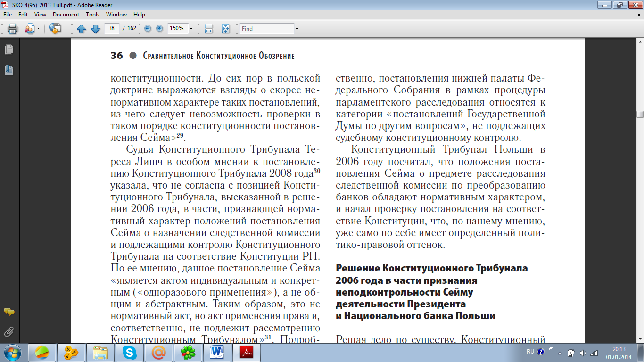The height and width of the screenshot is (362, 644).
Task: Open Skype from the taskbar
Action: [130, 352]
